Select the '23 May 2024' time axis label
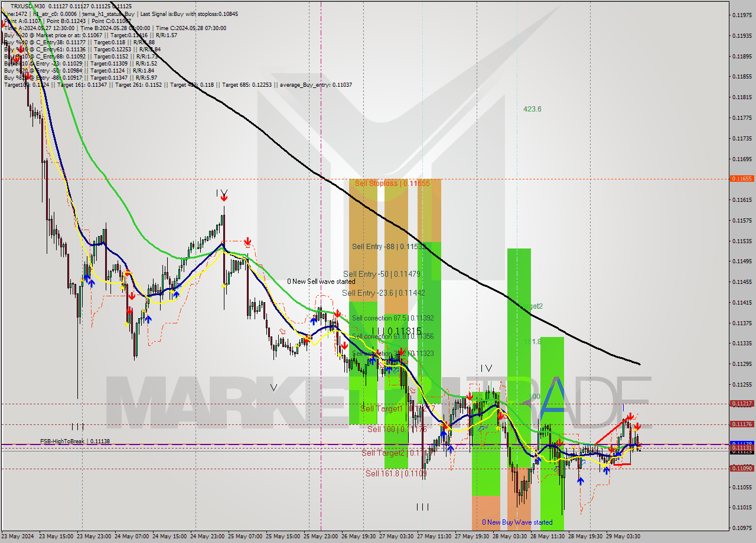The height and width of the screenshot is (543, 756). pos(18,537)
